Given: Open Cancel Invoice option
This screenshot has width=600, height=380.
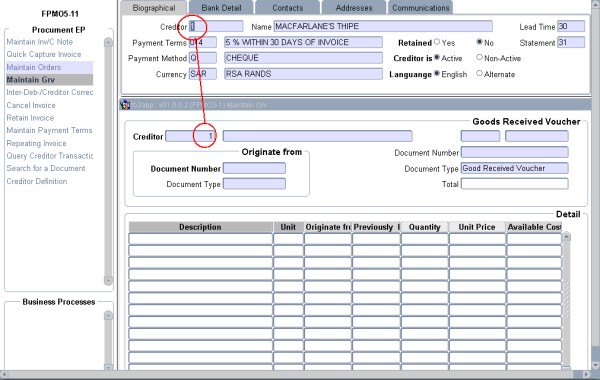Looking at the screenshot, I should pyautogui.click(x=31, y=105).
